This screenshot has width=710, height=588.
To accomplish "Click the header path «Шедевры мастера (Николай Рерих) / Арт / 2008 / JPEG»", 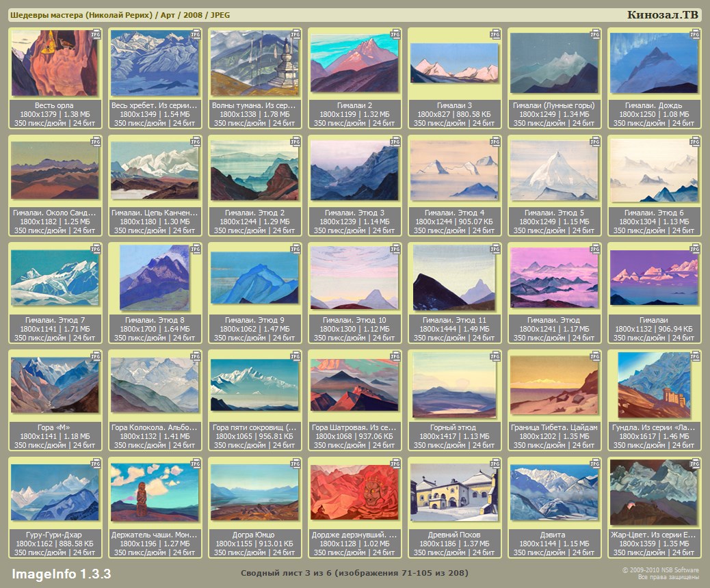I will point(120,15).
